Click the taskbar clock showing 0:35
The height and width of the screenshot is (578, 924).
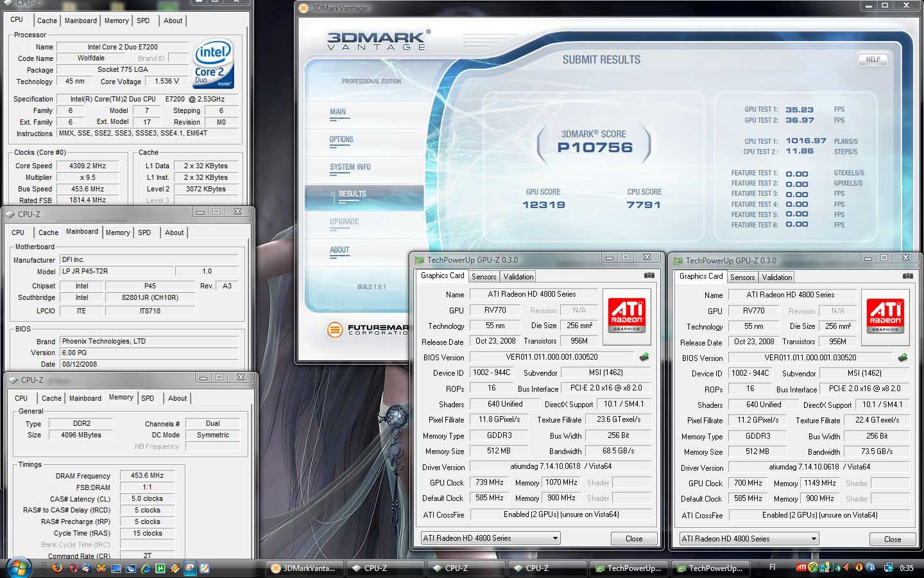pos(907,568)
